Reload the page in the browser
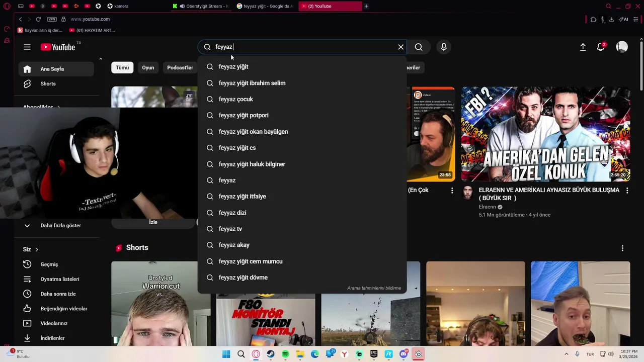This screenshot has width=644, height=362. point(38,19)
